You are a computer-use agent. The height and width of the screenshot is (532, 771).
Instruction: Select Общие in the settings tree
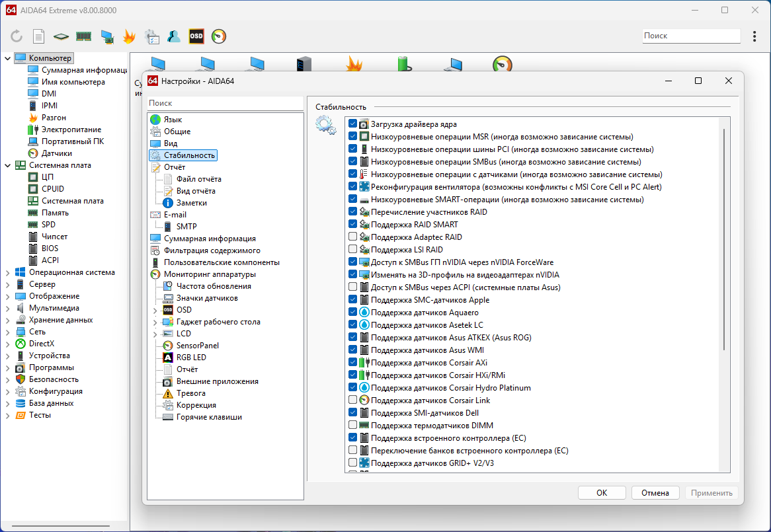(177, 131)
